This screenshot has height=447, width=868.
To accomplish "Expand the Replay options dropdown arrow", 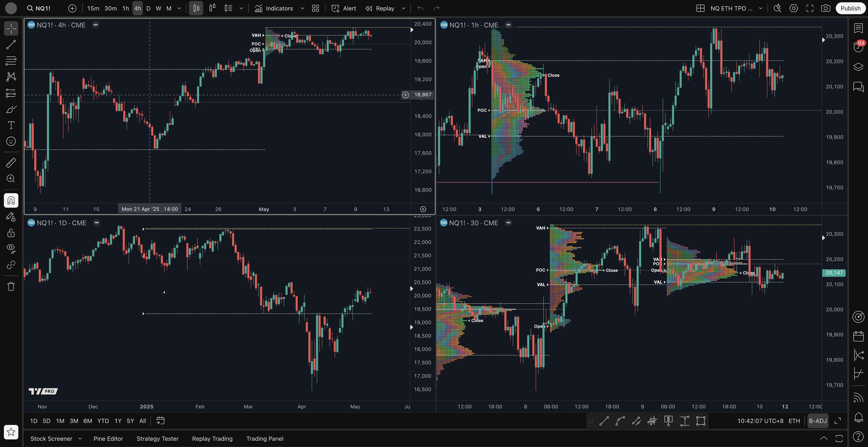I will (404, 8).
